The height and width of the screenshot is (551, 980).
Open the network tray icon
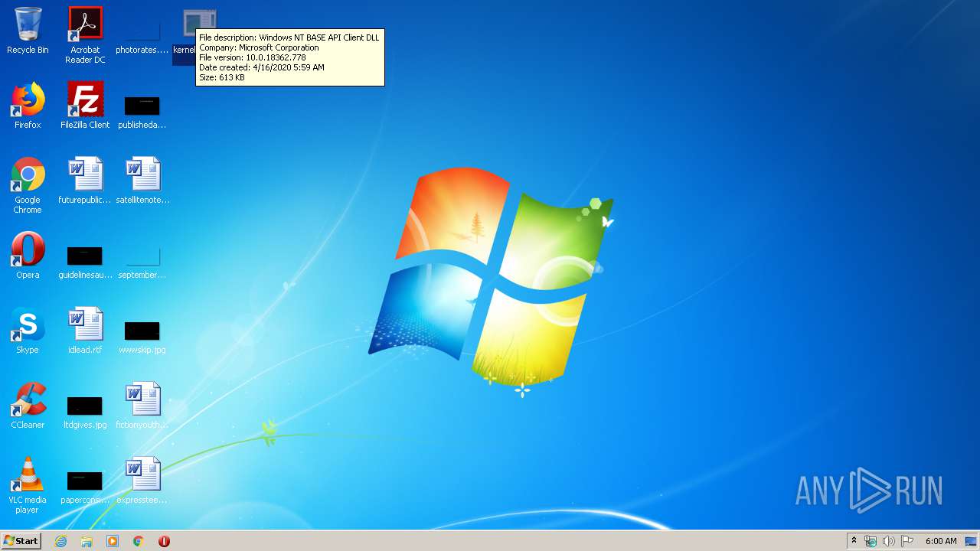click(x=871, y=541)
